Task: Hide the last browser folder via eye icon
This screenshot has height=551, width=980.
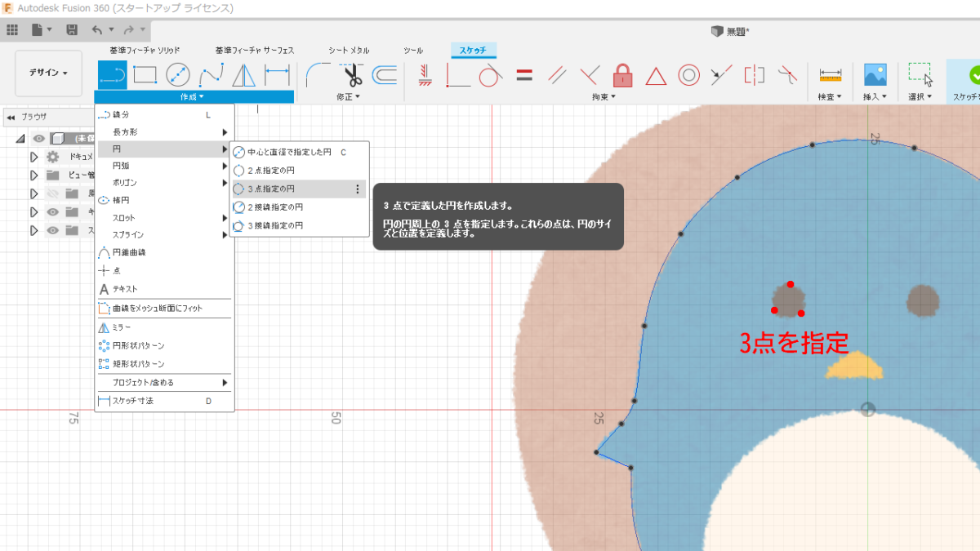Action: click(x=53, y=230)
